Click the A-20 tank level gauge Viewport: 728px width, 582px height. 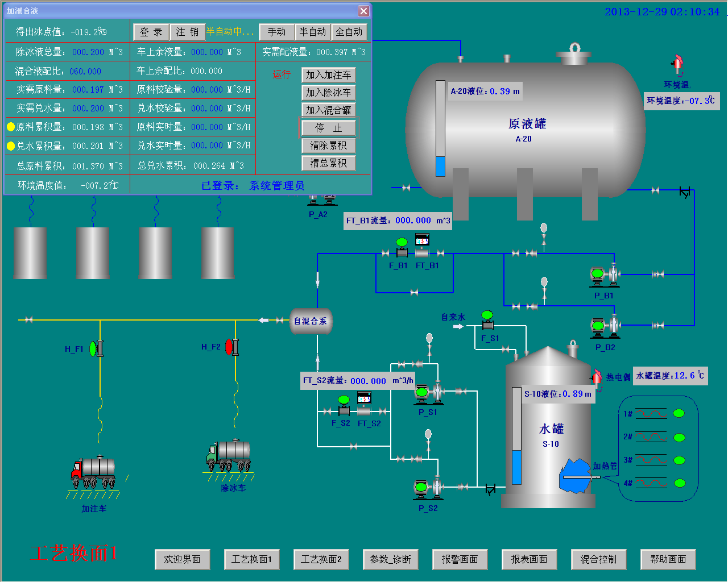[x=440, y=128]
